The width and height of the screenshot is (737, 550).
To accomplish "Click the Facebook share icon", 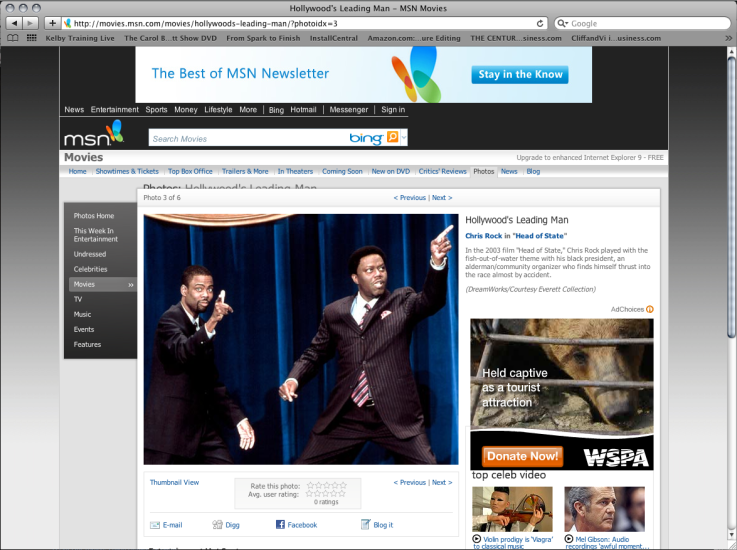I will tap(280, 524).
